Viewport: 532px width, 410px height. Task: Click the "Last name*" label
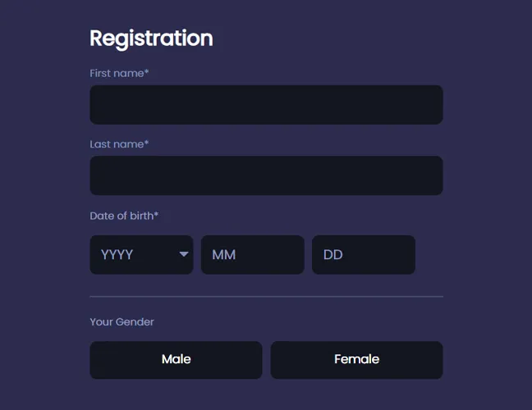(118, 144)
